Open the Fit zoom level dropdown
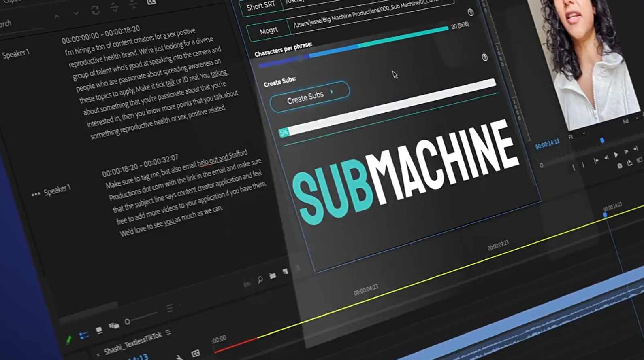Screen dimensions: 644x360 pyautogui.click(x=576, y=136)
